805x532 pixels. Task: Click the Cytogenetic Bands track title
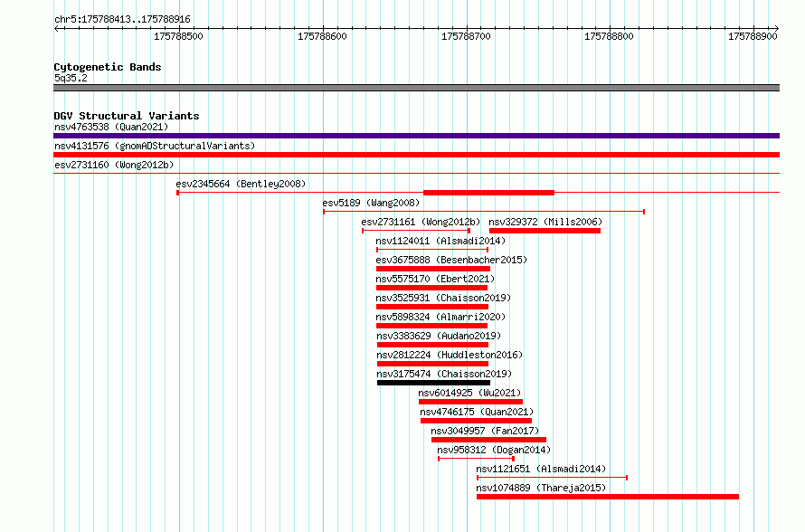tap(108, 67)
